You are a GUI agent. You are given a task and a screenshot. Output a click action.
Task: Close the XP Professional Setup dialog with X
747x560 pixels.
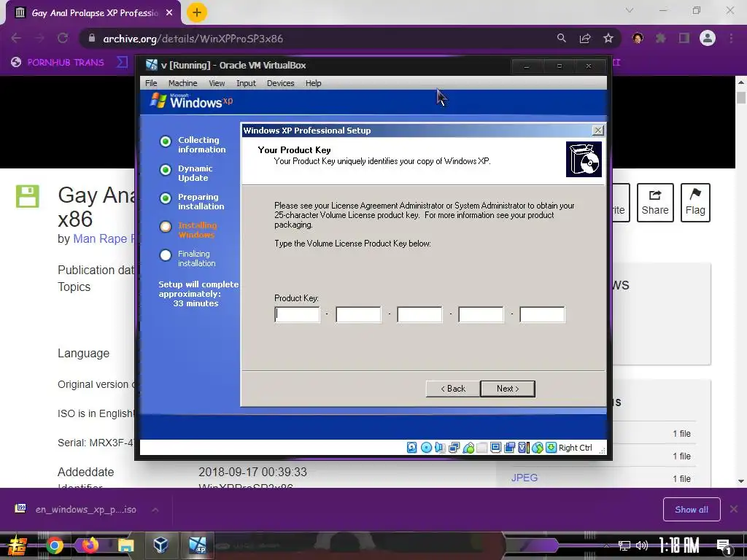(x=598, y=130)
